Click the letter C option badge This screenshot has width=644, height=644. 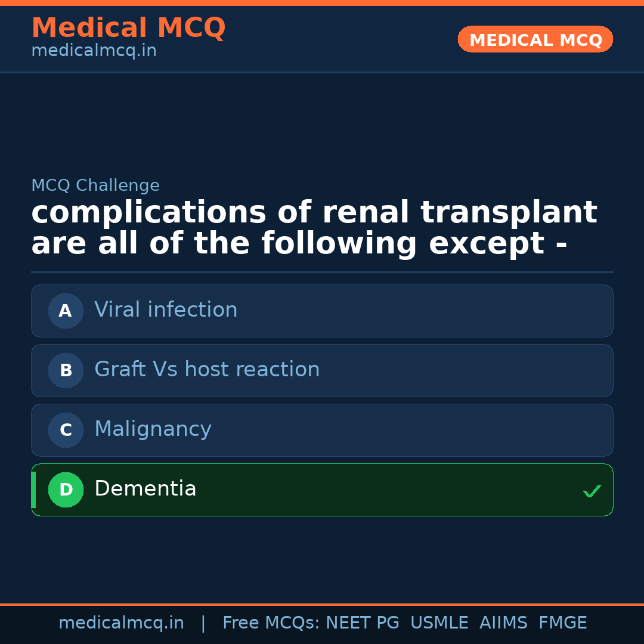click(x=66, y=430)
